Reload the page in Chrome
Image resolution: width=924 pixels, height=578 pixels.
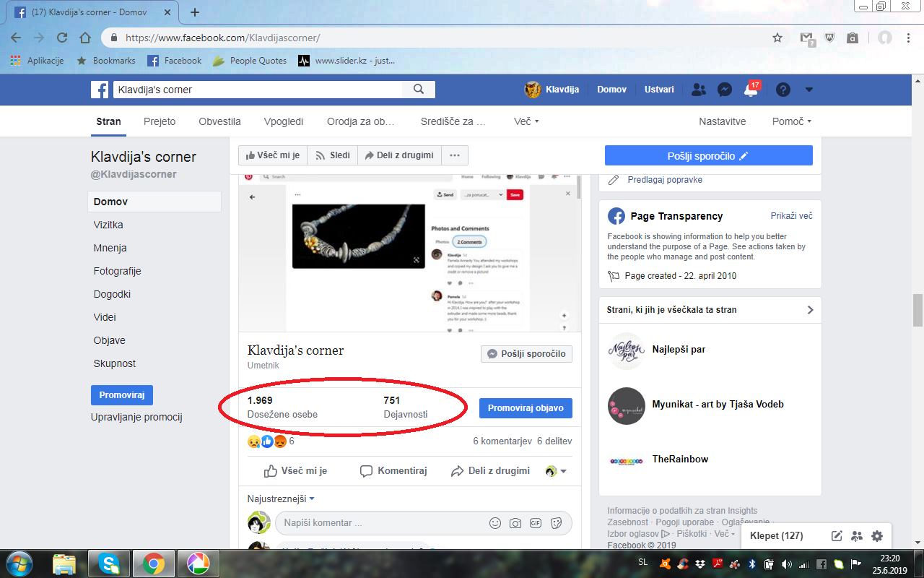62,38
